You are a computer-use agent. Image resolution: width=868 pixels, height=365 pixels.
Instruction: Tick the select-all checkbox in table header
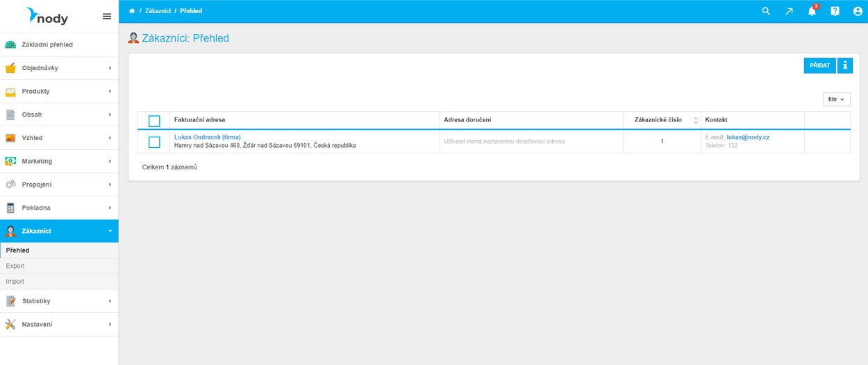[x=154, y=121]
